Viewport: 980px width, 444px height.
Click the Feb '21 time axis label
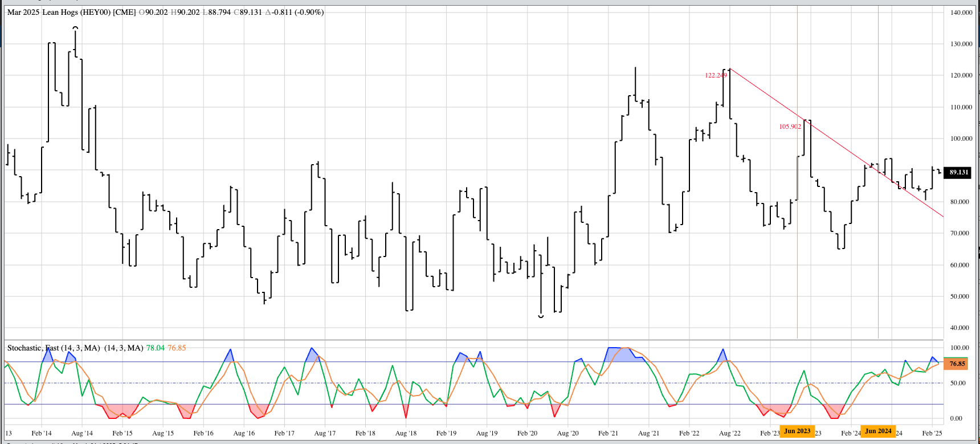pos(608,433)
